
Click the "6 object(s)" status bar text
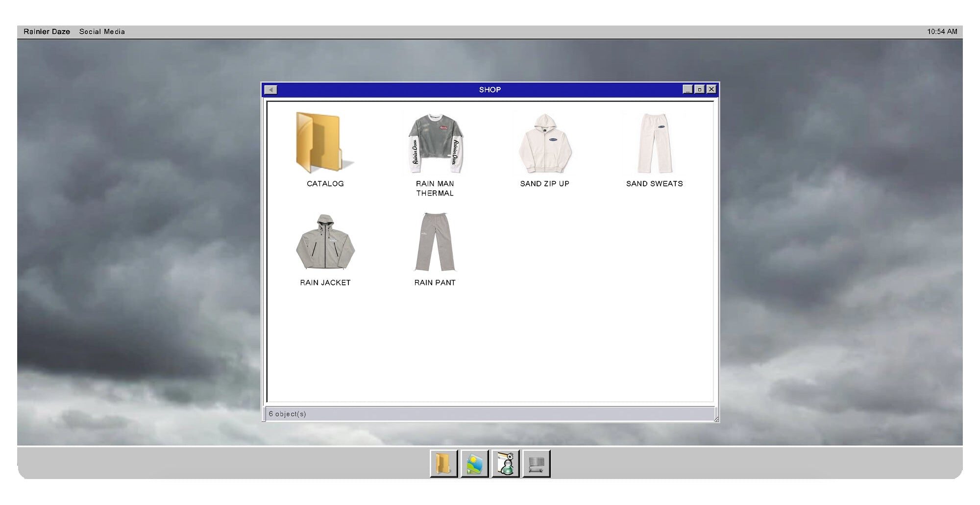coord(288,414)
